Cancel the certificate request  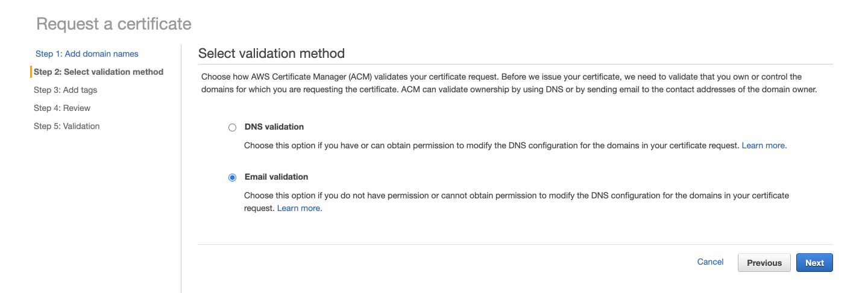(710, 262)
